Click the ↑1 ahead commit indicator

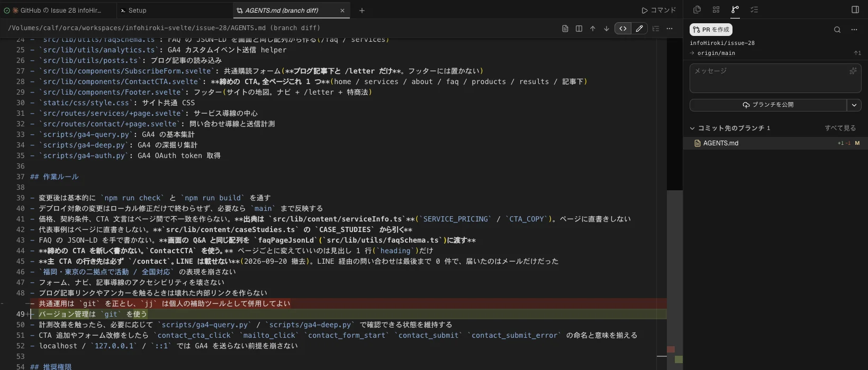click(x=857, y=53)
